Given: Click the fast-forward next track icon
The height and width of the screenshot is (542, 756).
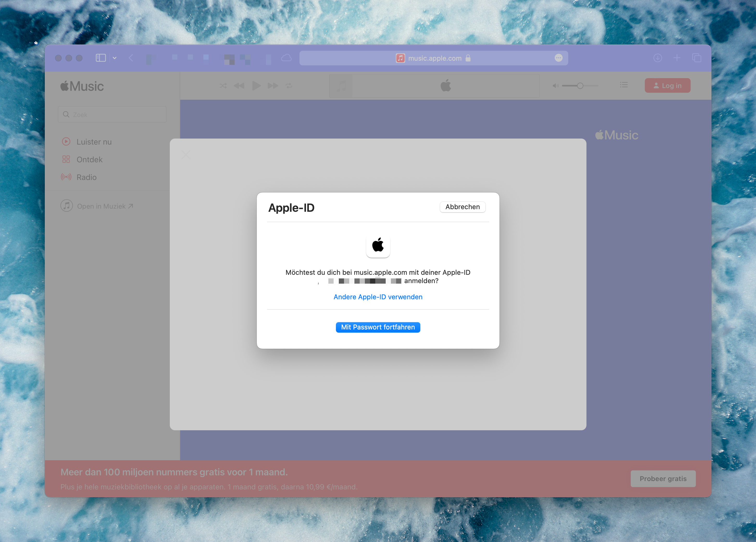Looking at the screenshot, I should coord(273,85).
